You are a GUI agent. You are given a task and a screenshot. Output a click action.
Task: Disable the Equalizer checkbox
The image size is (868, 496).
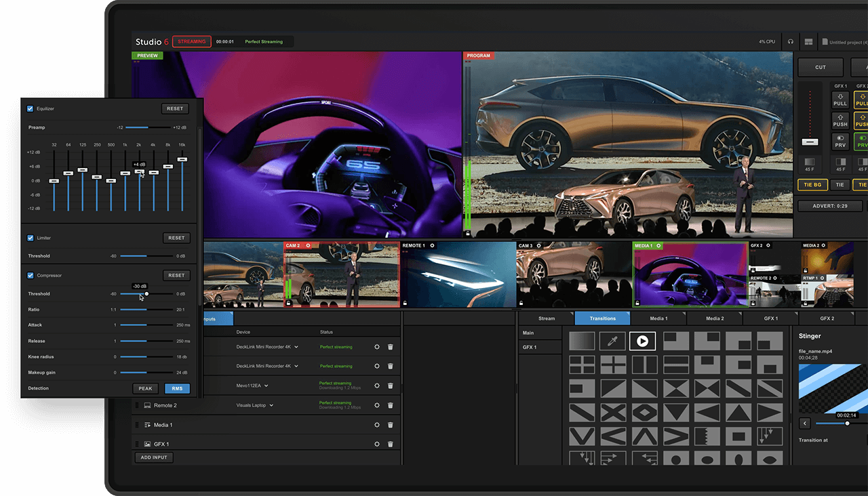pos(29,108)
